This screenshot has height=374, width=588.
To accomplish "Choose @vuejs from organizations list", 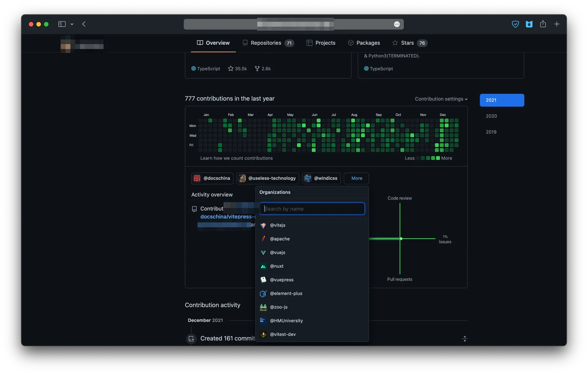I will point(312,252).
